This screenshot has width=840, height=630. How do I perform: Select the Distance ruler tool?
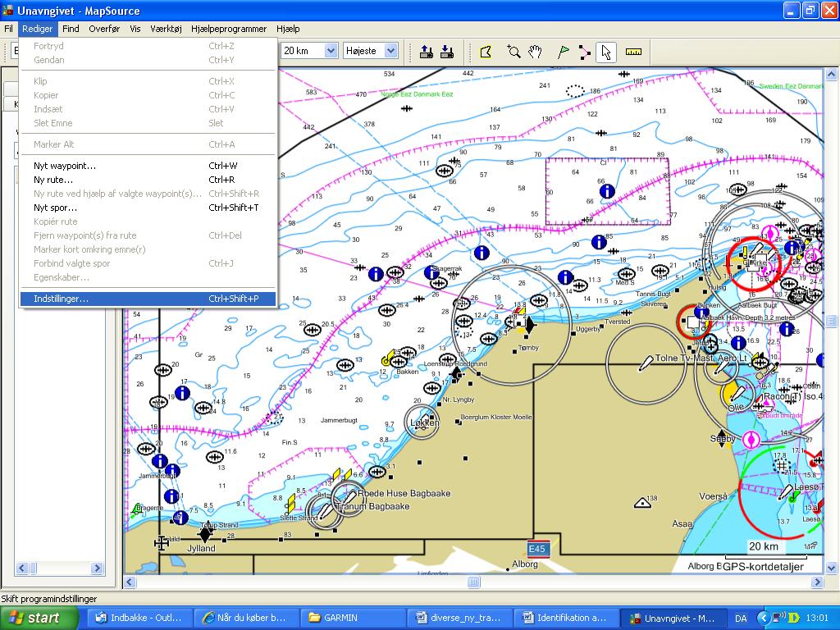[x=634, y=52]
